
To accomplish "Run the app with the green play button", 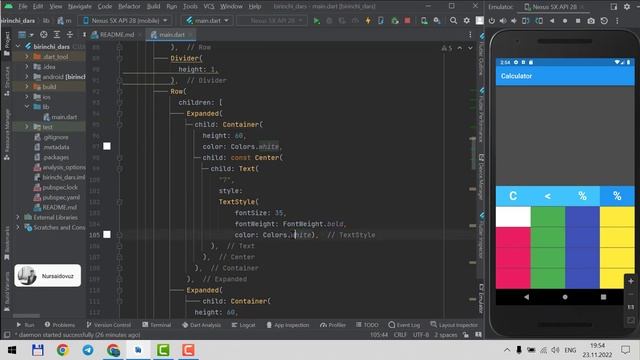I will 316,20.
